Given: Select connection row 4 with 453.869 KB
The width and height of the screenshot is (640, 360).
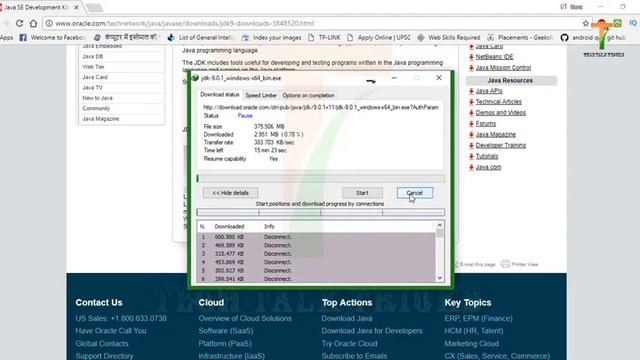Looking at the screenshot, I should tap(316, 262).
